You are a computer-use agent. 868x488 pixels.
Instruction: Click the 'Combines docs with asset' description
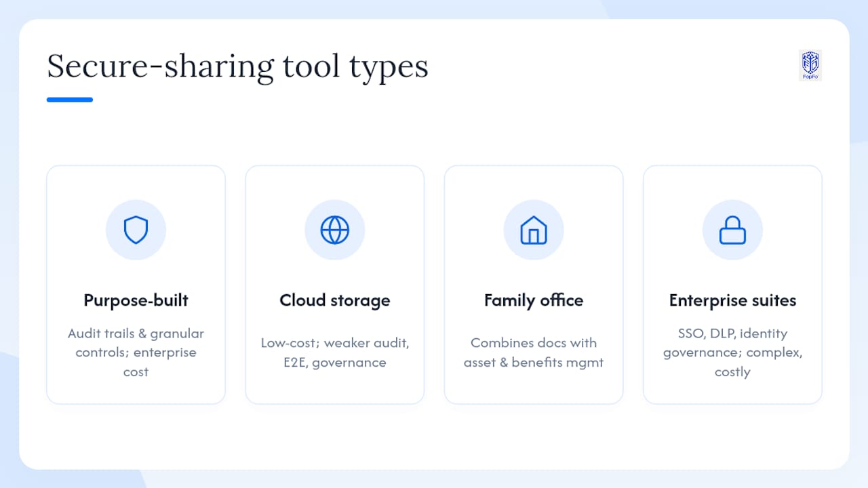(x=534, y=352)
